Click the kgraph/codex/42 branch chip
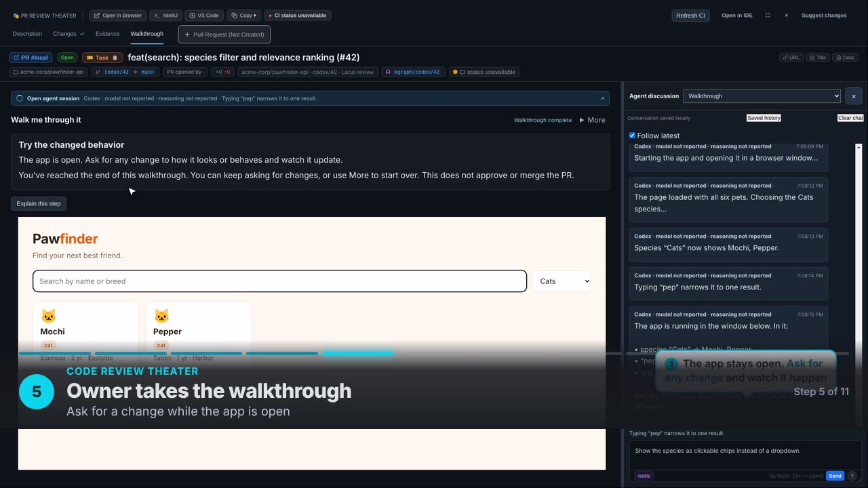The height and width of the screenshot is (488, 868). (414, 72)
